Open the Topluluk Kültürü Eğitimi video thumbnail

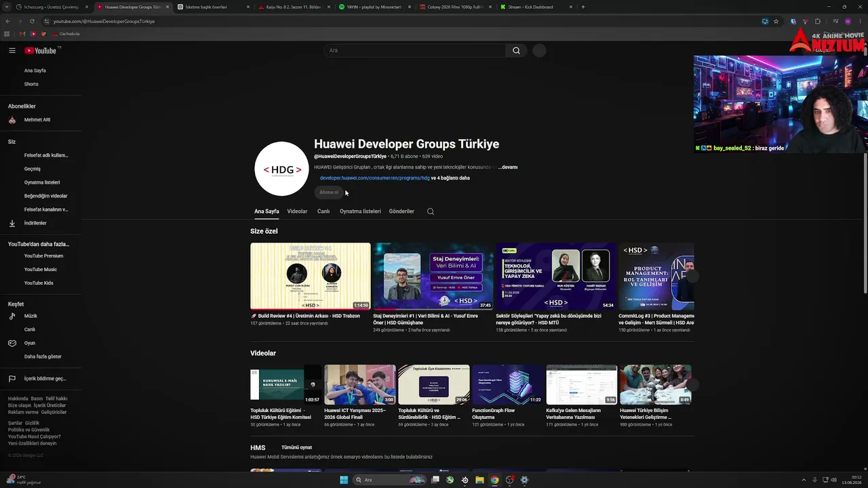[x=286, y=385]
